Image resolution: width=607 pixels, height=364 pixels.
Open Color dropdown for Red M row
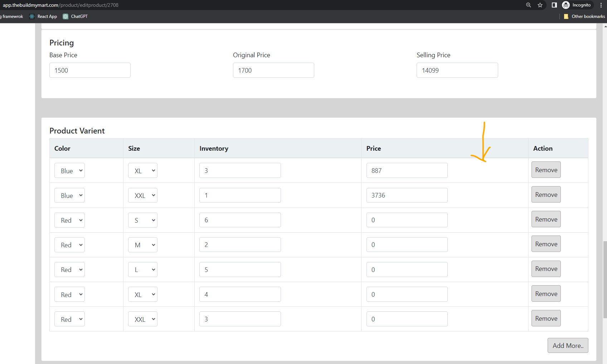[x=69, y=244]
